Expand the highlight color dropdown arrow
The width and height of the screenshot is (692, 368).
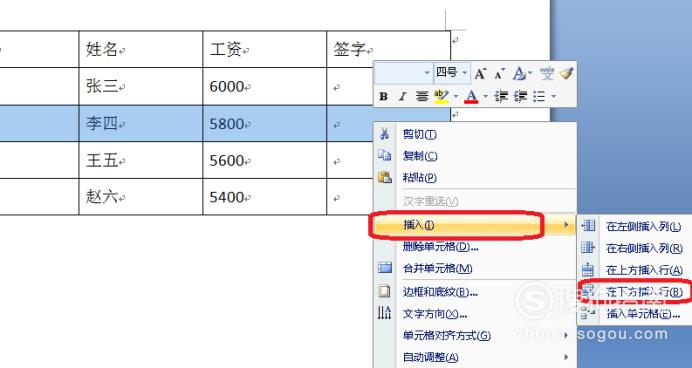coord(456,96)
